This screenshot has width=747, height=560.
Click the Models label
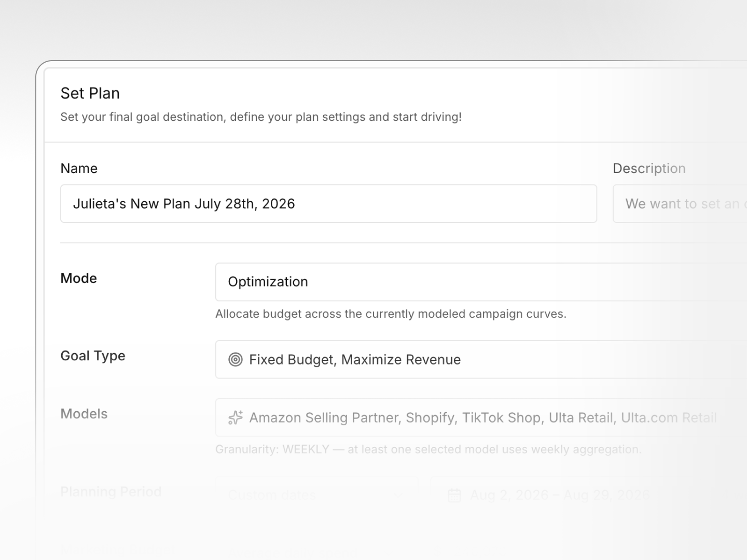coord(84,414)
